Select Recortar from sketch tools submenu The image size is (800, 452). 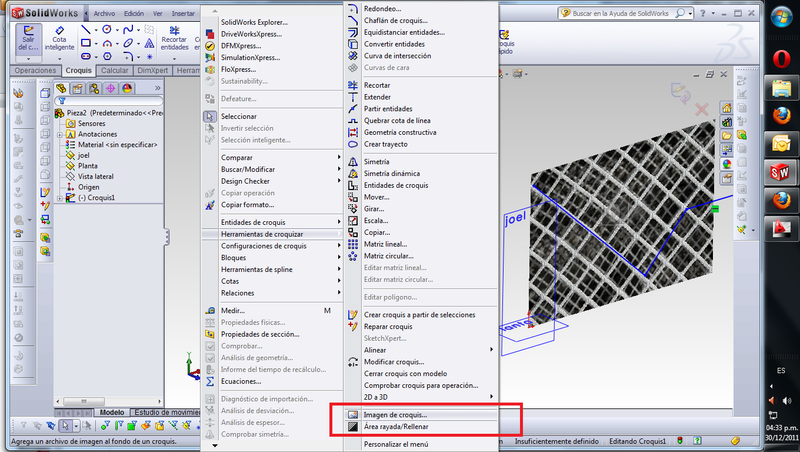point(377,85)
